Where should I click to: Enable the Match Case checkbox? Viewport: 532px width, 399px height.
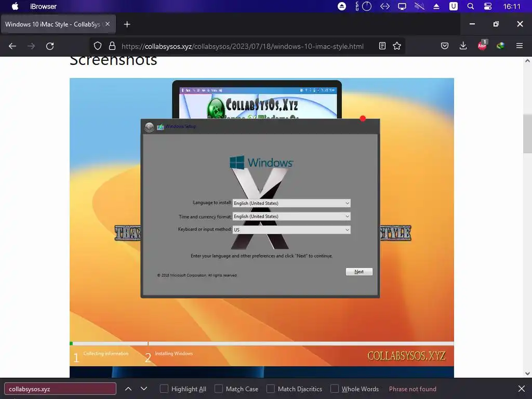coord(219,389)
